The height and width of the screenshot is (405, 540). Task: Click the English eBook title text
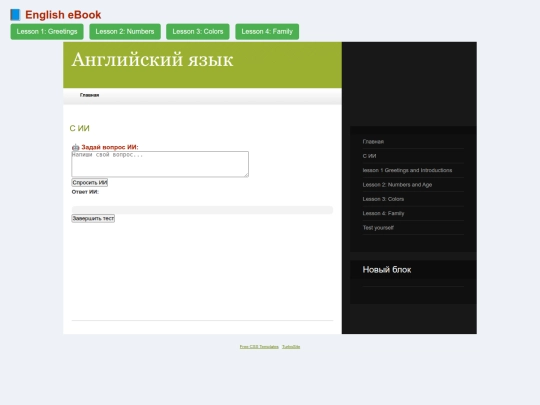click(x=63, y=15)
